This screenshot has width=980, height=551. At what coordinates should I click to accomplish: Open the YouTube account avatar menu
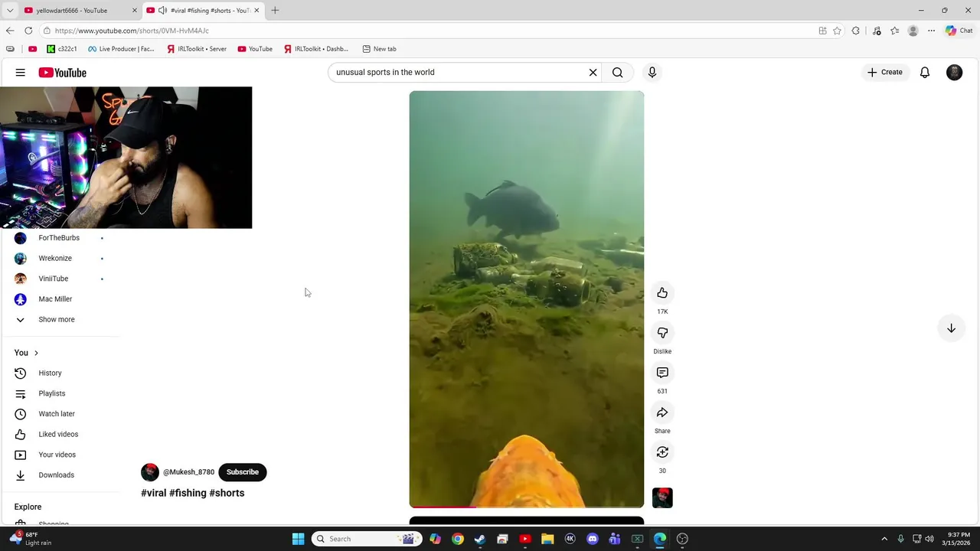click(954, 72)
